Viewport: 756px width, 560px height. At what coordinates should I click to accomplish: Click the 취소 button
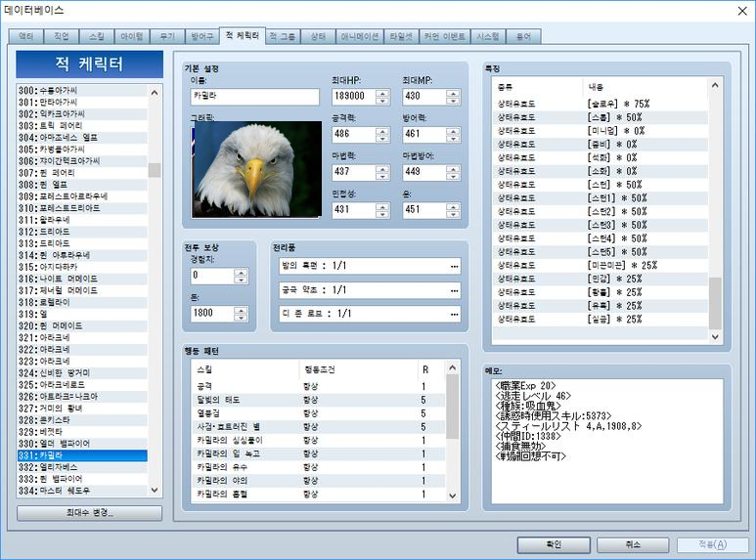coord(633,544)
